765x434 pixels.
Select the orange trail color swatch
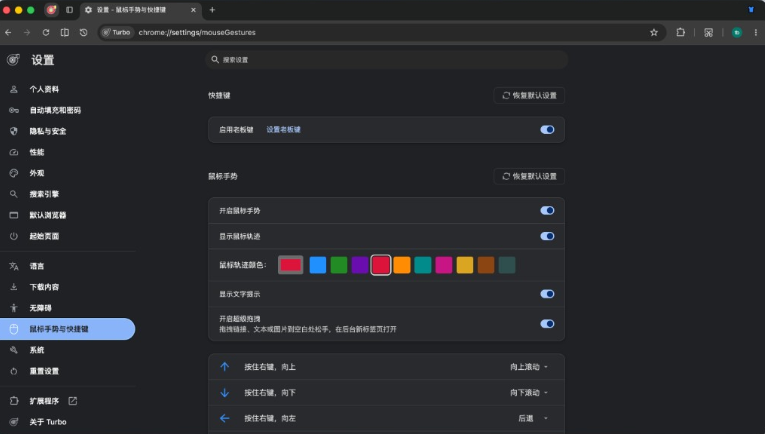coord(402,265)
